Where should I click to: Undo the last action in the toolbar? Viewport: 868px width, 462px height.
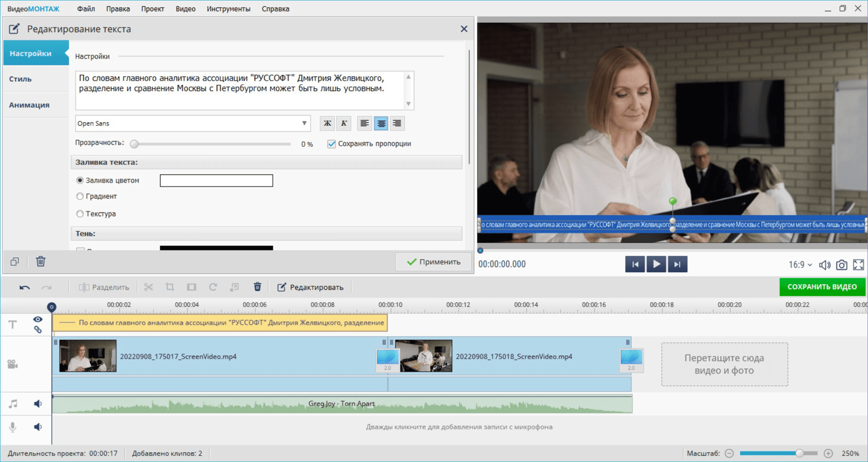tap(25, 287)
